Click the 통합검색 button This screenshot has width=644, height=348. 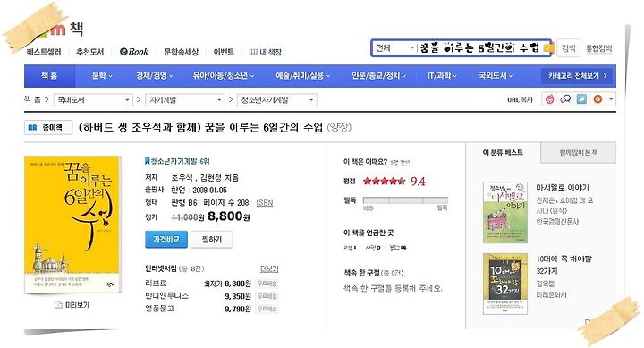point(598,48)
